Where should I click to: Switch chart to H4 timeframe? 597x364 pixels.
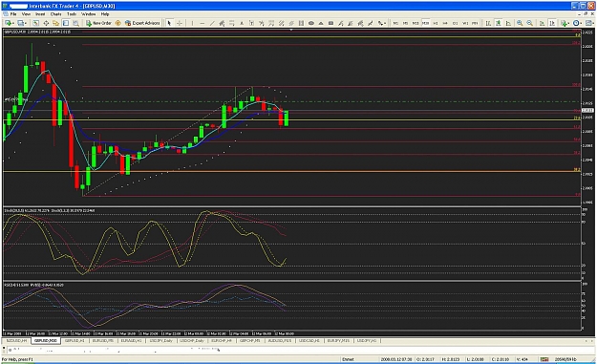[x=445, y=23]
